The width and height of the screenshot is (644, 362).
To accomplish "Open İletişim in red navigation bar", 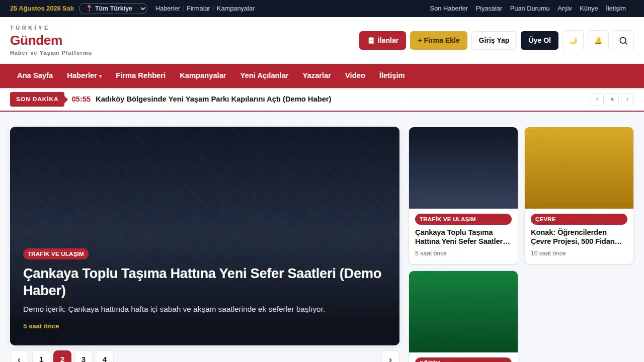I will click(x=392, y=75).
